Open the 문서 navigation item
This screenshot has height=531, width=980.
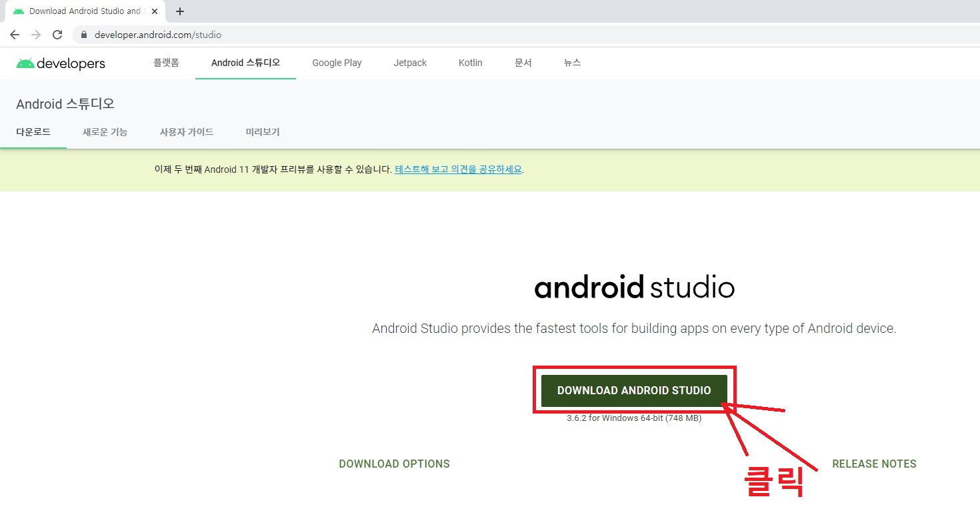pos(523,63)
